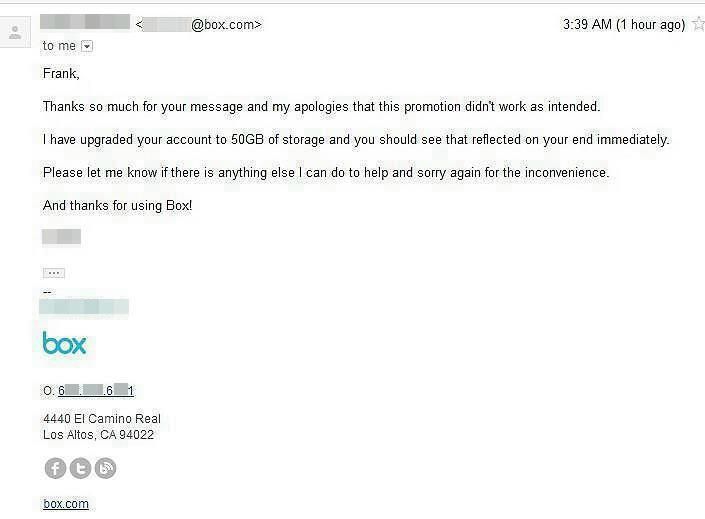Click the sender's profile avatar icon
The image size is (705, 519).
[x=15, y=32]
